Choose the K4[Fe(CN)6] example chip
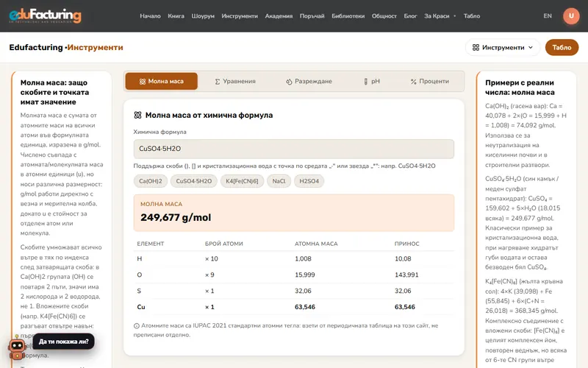 242,181
